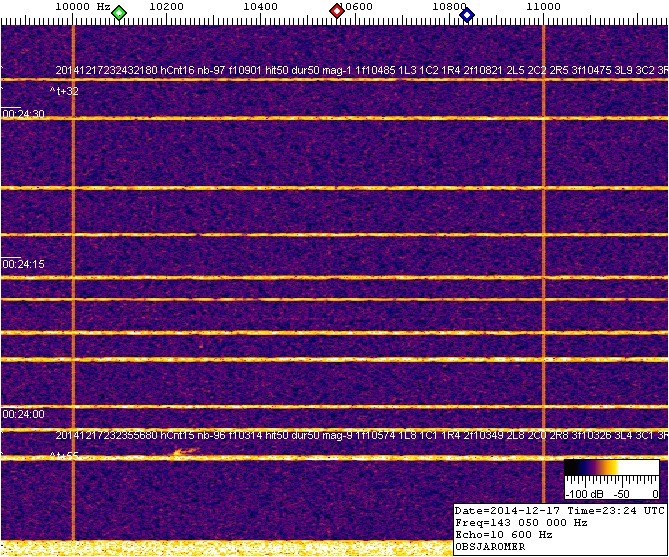Click the 11000 frequency axis label

coord(543,7)
